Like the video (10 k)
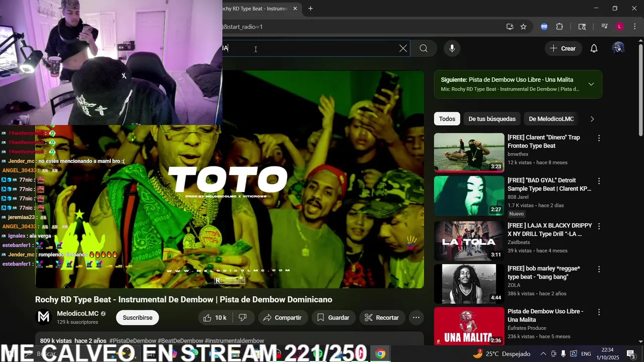 tap(215, 318)
